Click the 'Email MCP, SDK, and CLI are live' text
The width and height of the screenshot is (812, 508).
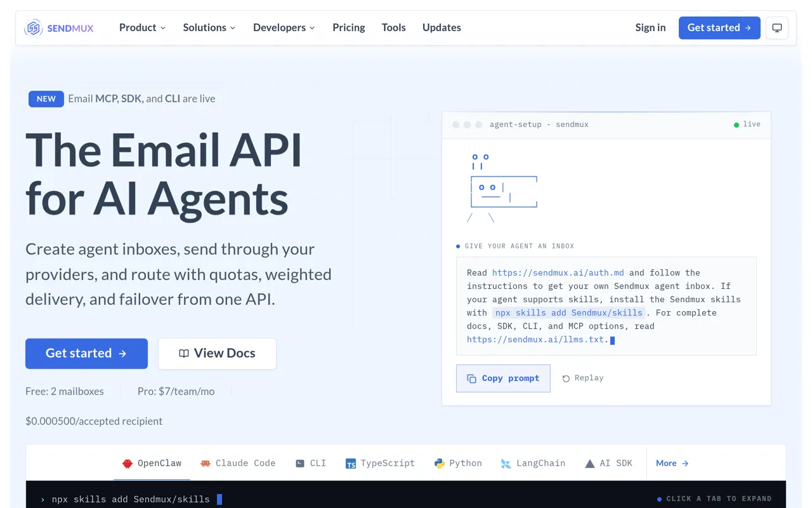[141, 98]
